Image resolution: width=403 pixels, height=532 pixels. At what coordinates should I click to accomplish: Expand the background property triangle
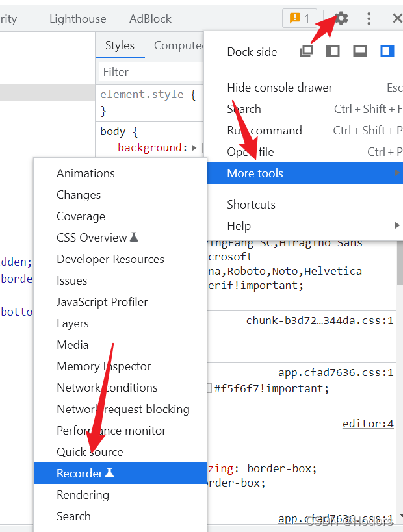pyautogui.click(x=194, y=148)
